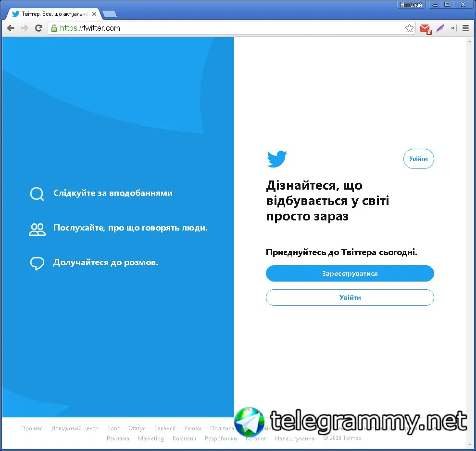Bookmark this page with the star icon
476x451 pixels.
click(409, 28)
